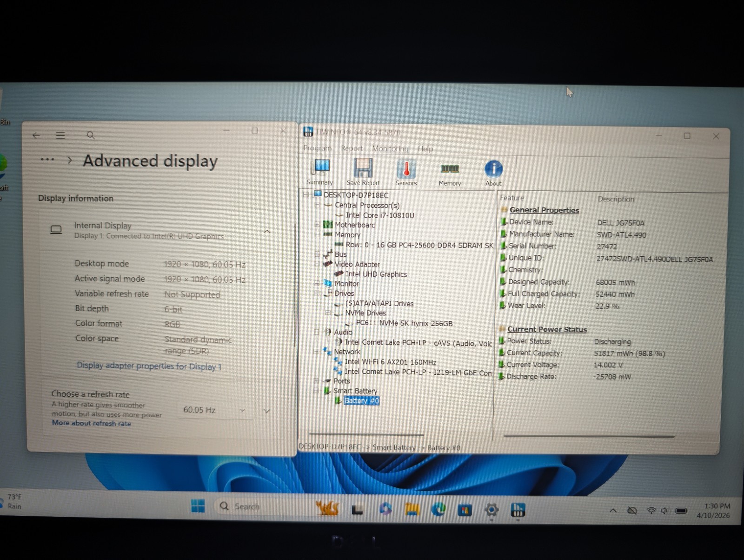The height and width of the screenshot is (560, 744).
Task: Collapse the NVMe Drives tree node
Action: 327,313
